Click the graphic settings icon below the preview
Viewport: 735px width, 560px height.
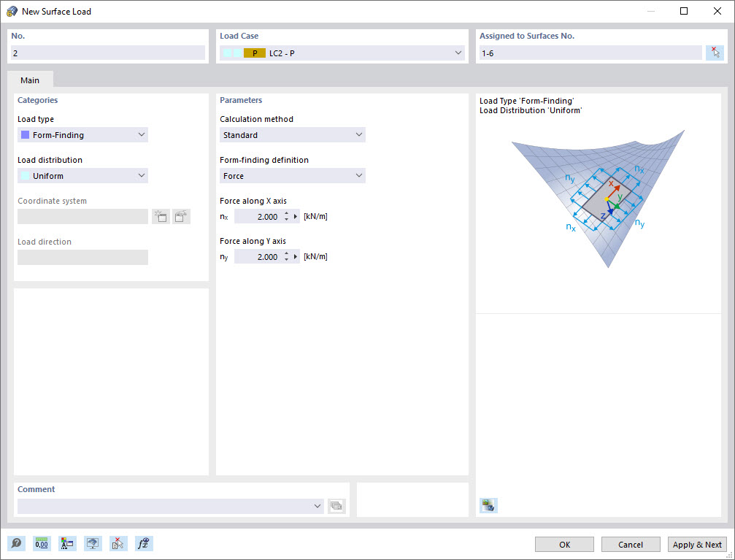point(488,505)
